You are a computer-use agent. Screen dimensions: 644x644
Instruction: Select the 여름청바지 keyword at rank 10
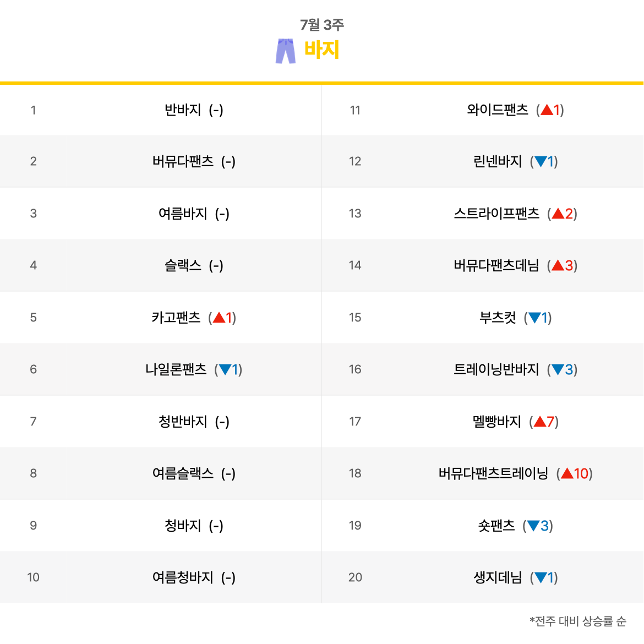pyautogui.click(x=183, y=577)
